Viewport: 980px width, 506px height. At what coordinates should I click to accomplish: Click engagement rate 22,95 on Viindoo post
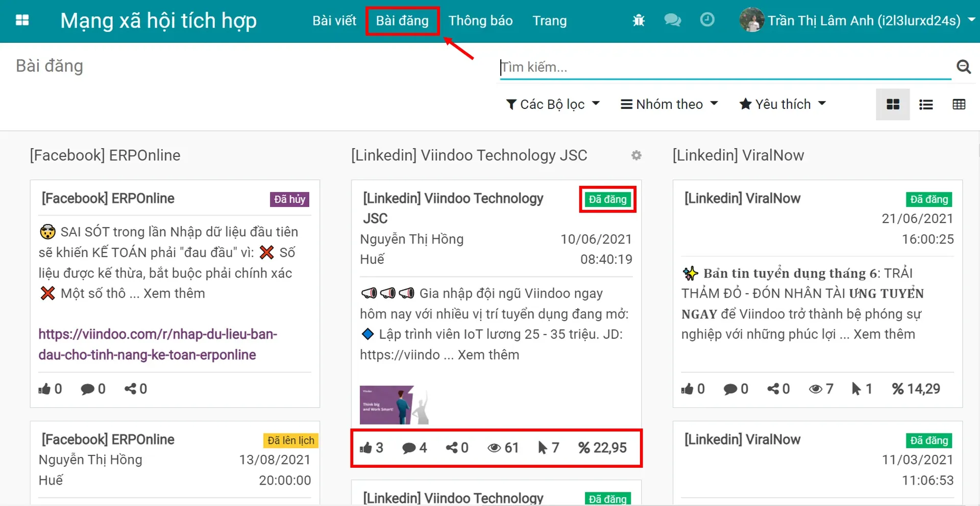click(x=602, y=448)
